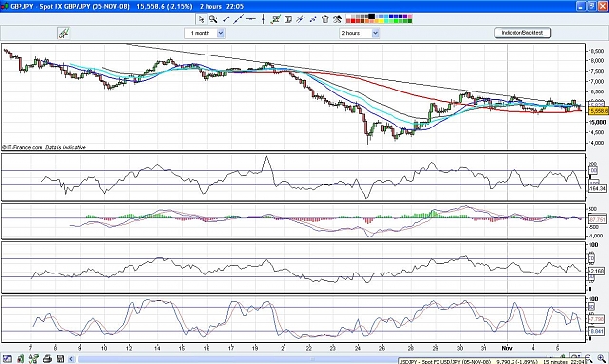This screenshot has height=364, width=609.
Task: Pick the black color swatch
Action: pyautogui.click(x=371, y=17)
